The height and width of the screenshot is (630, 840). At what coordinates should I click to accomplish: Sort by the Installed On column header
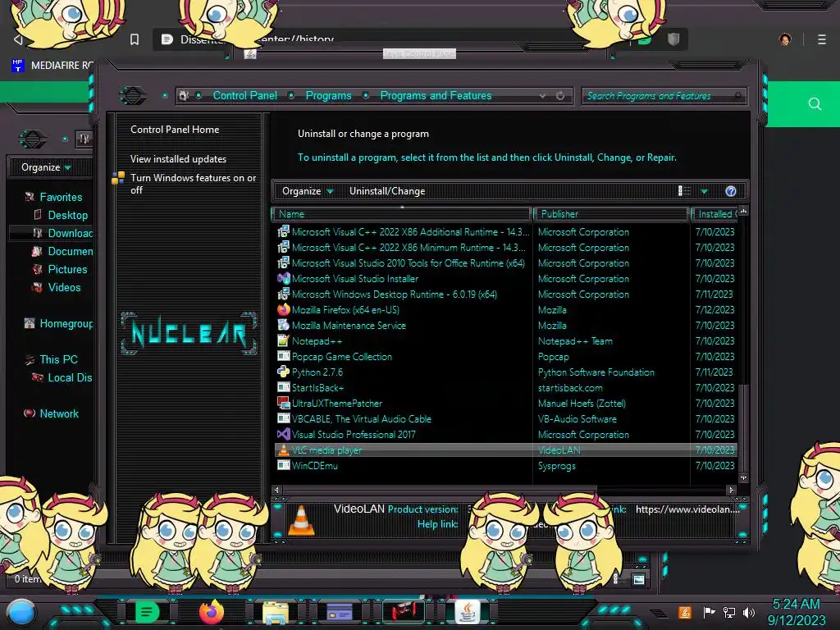(714, 214)
